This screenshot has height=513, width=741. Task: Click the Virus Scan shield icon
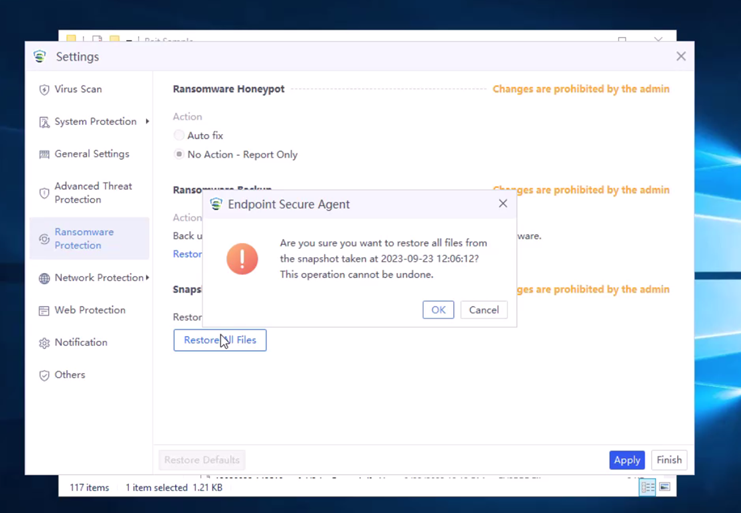(44, 90)
